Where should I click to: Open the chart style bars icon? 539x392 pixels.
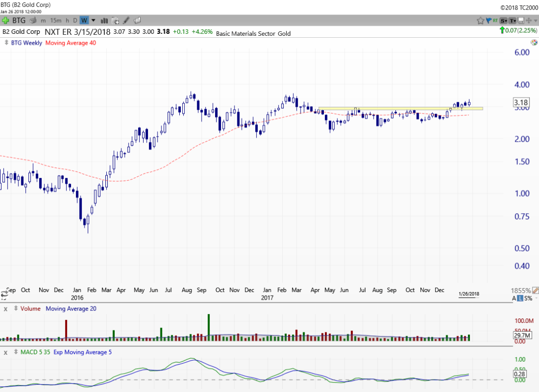click(x=104, y=20)
